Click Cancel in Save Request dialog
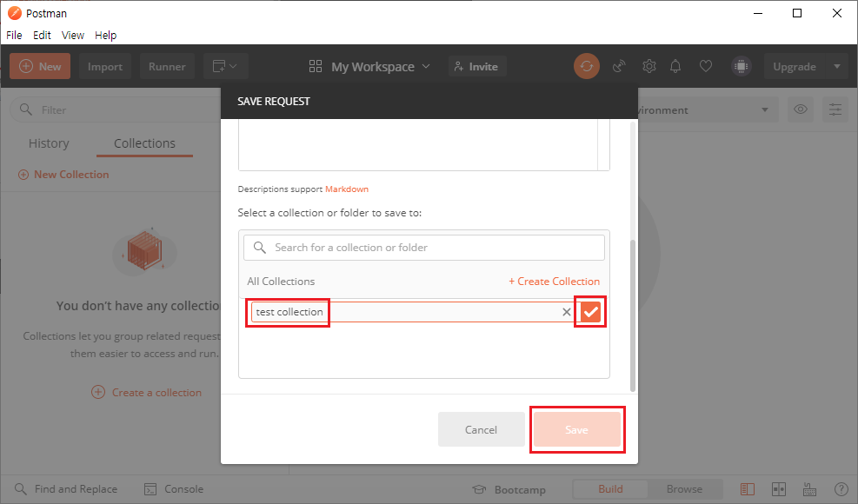 pos(481,429)
